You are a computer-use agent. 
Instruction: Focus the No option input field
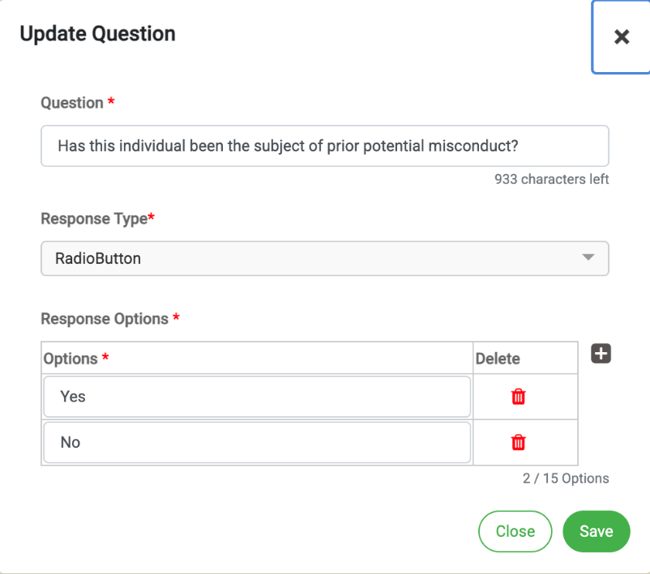256,443
